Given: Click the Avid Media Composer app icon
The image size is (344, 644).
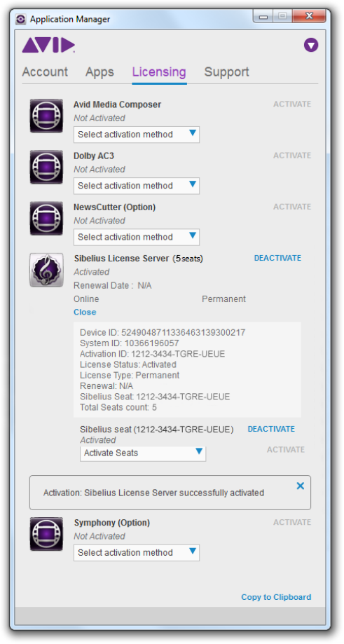Looking at the screenshot, I should (46, 116).
